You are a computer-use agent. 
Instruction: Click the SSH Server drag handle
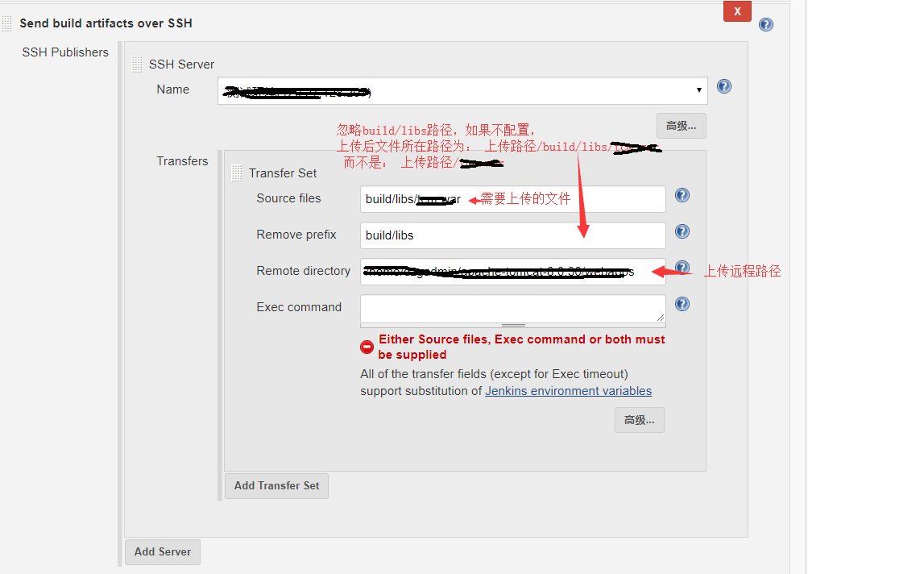point(137,64)
